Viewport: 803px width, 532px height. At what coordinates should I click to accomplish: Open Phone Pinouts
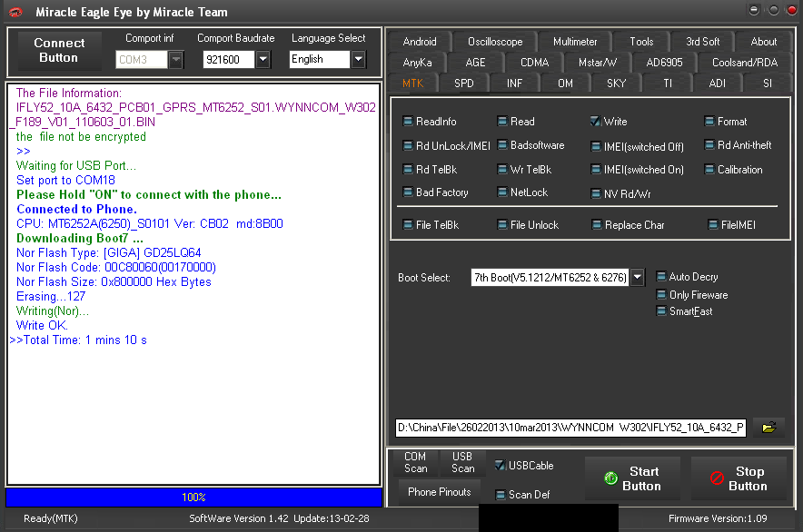(x=439, y=492)
